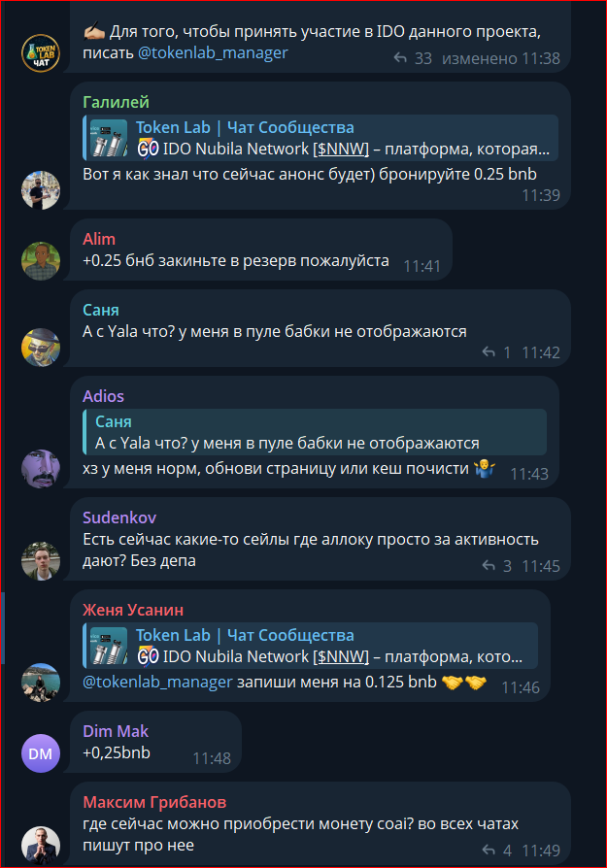This screenshot has height=868, width=607.
Task: Click the sender name Sudenkov
Action: click(x=119, y=517)
